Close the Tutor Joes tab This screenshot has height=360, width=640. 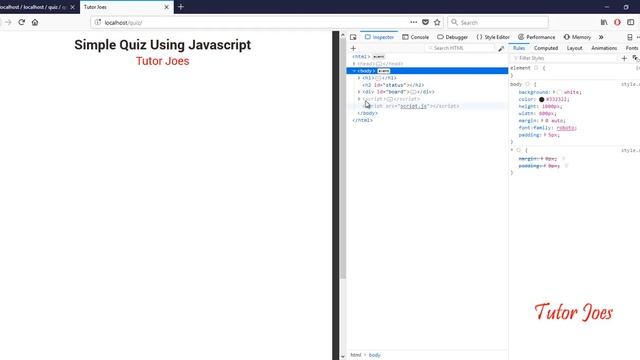[x=167, y=7]
